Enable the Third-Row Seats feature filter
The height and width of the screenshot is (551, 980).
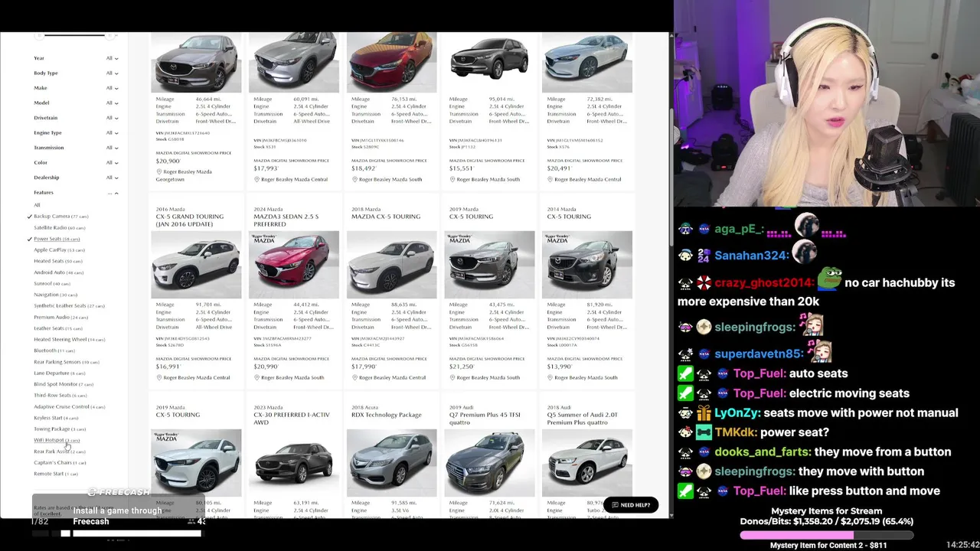click(x=60, y=396)
